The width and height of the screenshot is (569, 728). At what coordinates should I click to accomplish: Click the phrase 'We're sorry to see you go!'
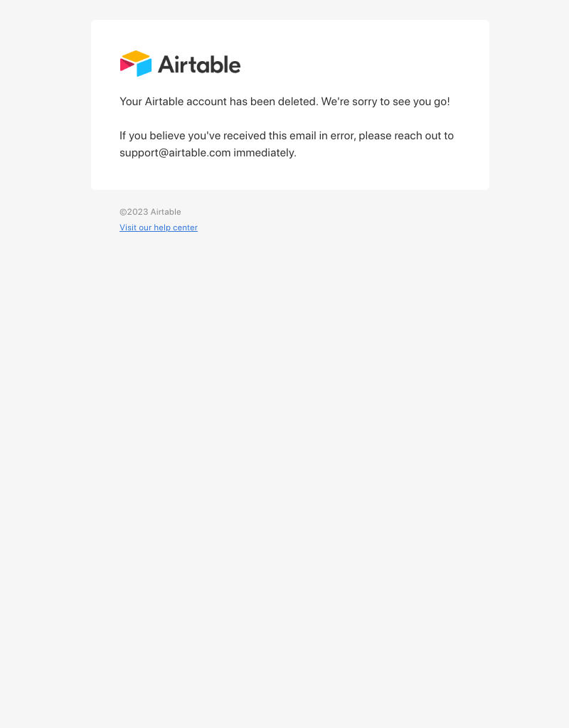pos(385,102)
